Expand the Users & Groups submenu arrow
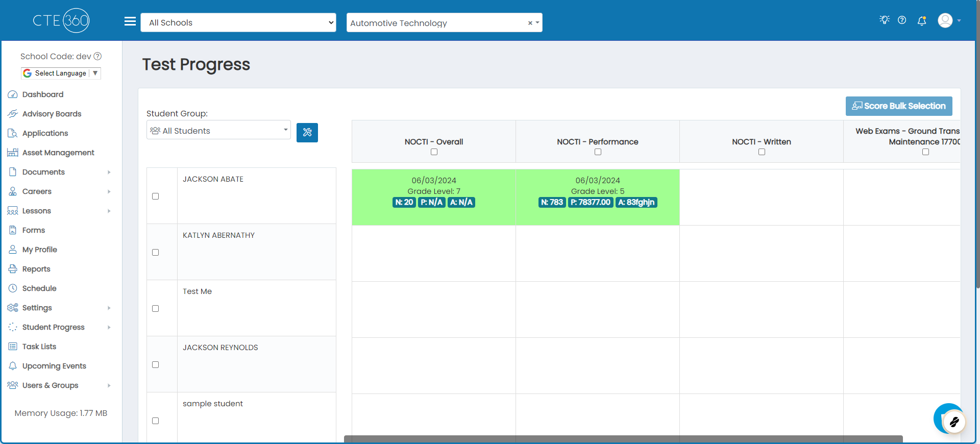This screenshot has height=444, width=980. 109,386
